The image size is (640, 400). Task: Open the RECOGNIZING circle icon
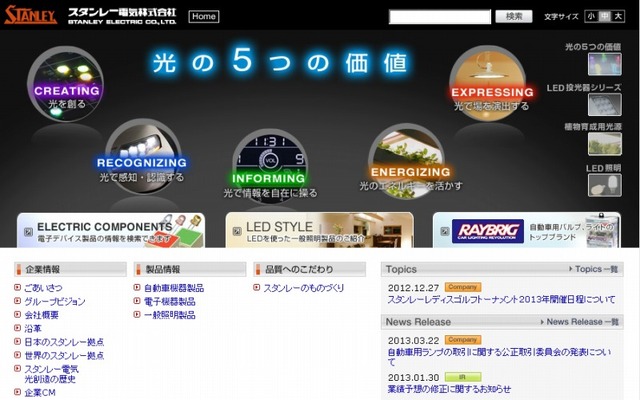click(x=143, y=156)
